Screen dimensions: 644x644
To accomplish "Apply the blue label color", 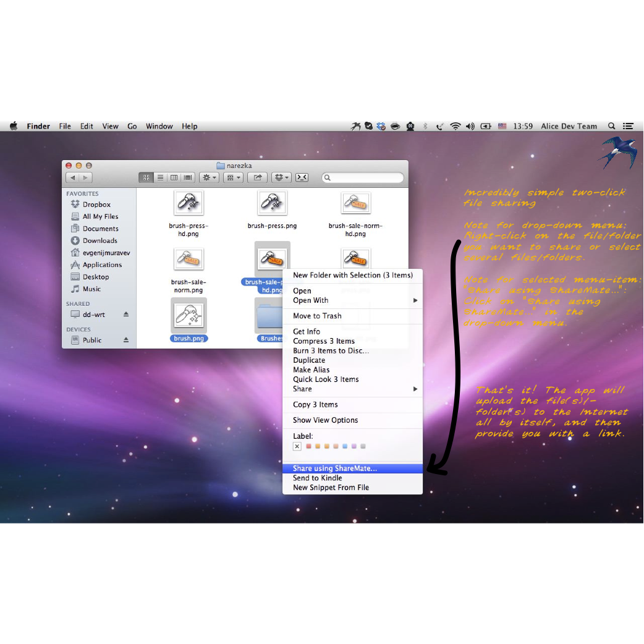I will (345, 446).
